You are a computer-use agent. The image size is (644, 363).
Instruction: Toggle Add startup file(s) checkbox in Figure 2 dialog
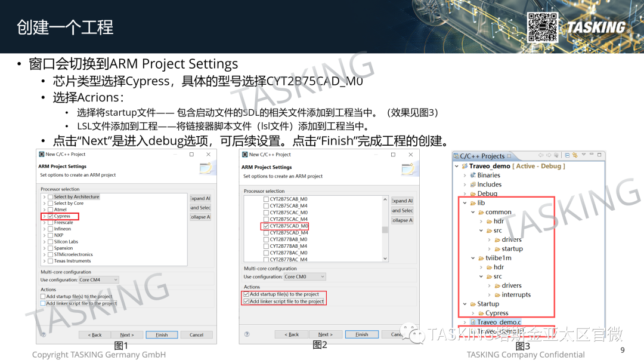(x=246, y=294)
